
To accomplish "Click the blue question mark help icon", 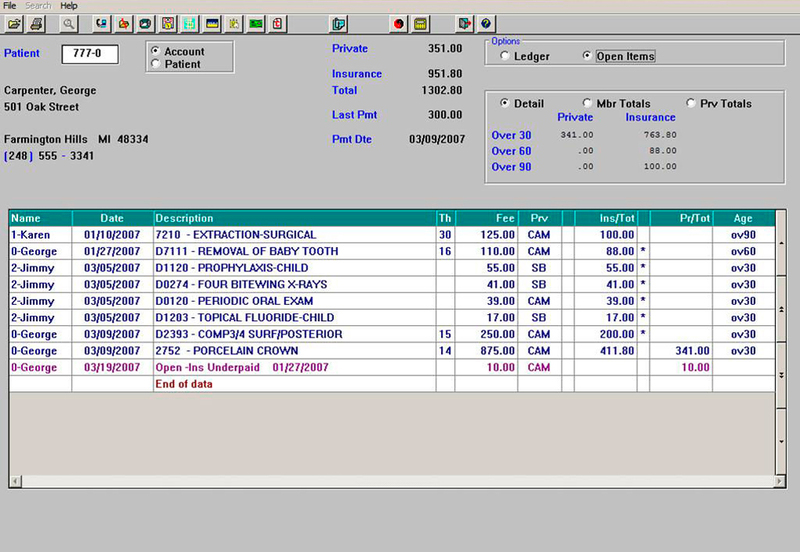I will point(486,24).
